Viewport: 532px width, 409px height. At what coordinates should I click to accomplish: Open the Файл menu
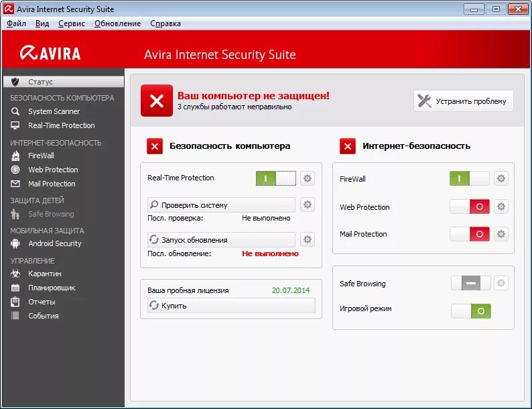pyautogui.click(x=16, y=23)
